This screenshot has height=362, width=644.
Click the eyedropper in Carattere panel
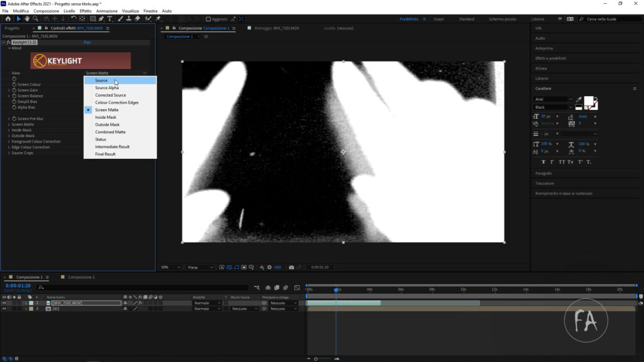[x=579, y=99]
